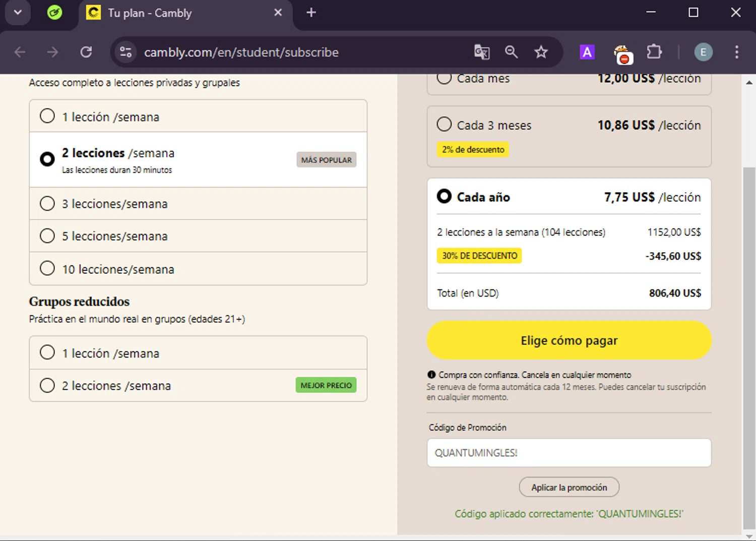
Task: Click 'Aplicar la promoción' button
Action: point(569,488)
